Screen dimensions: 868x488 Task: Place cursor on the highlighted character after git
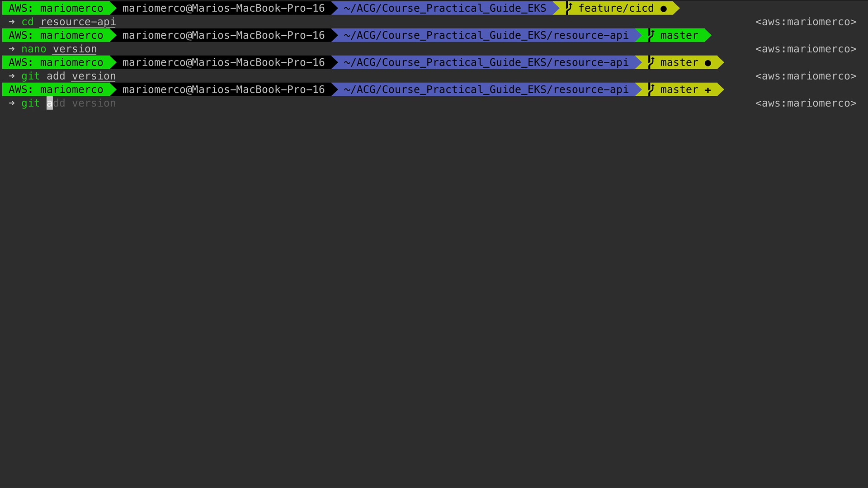point(50,103)
